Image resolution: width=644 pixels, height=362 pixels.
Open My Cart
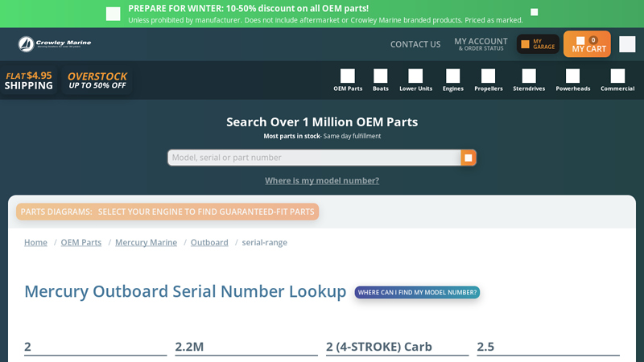(588, 44)
